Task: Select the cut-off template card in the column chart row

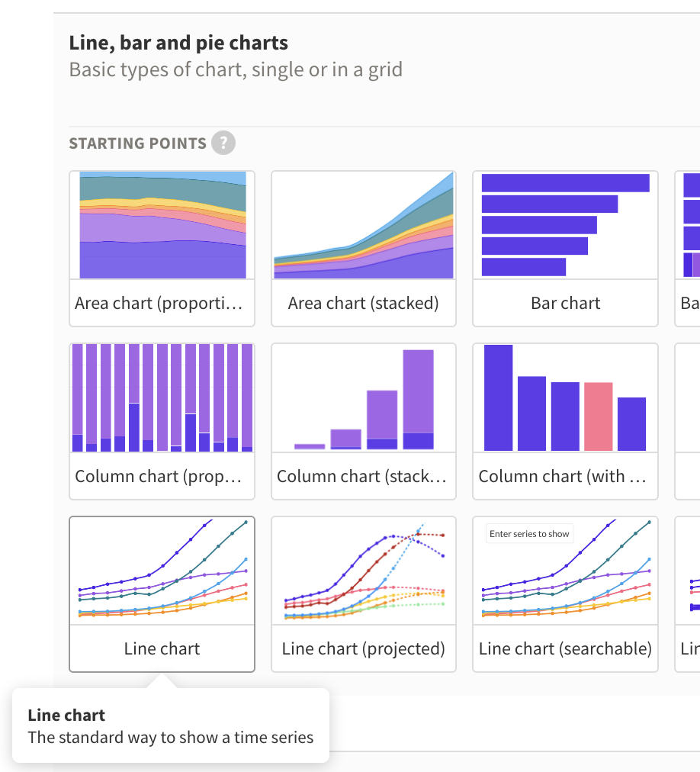Action: [x=689, y=420]
